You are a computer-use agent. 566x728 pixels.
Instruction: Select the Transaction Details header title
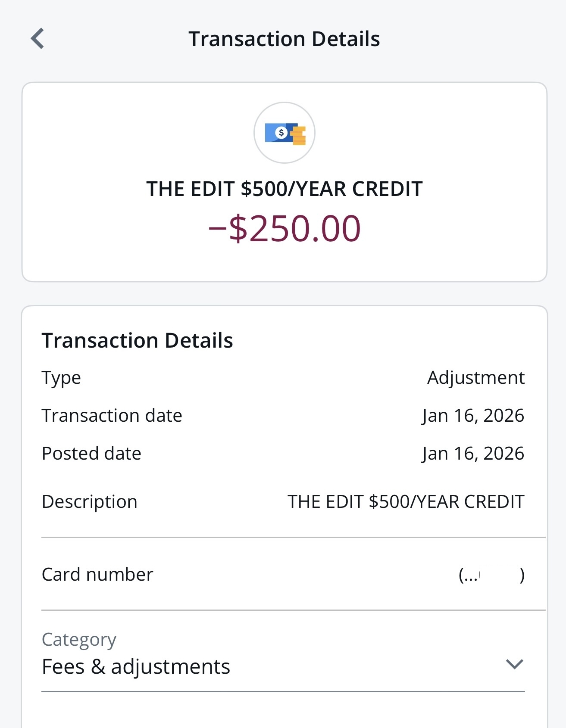coord(285,38)
